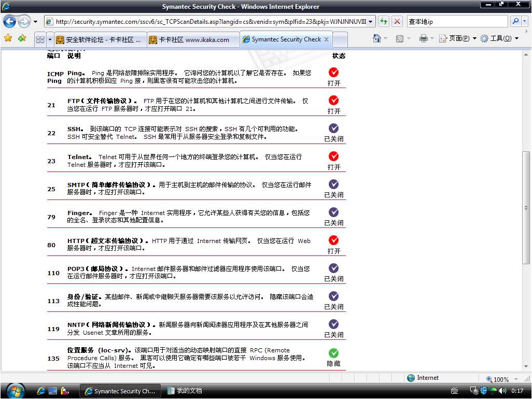The image size is (532, 399).
Task: Open the 工具(O) menu
Action: (x=499, y=38)
